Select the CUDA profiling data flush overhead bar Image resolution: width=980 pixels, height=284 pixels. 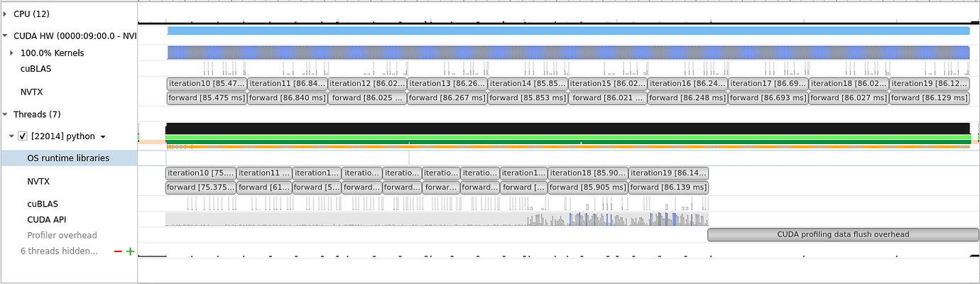[843, 234]
